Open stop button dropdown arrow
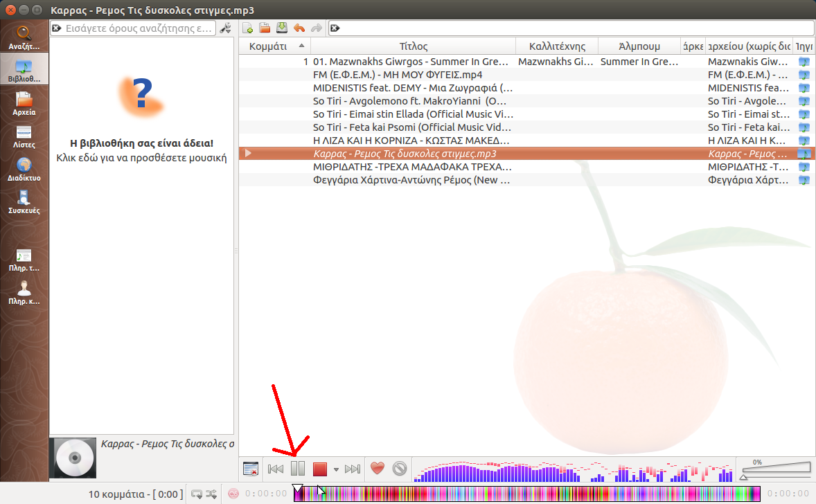 [x=336, y=469]
